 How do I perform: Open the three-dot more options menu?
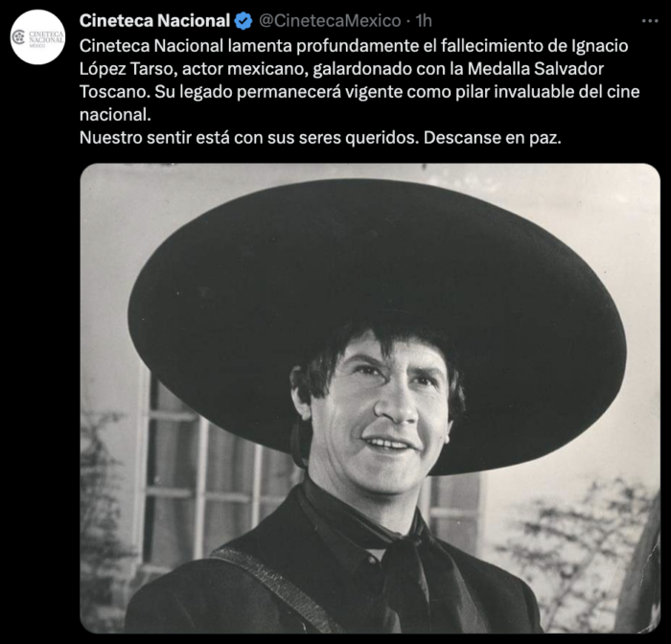(x=650, y=21)
